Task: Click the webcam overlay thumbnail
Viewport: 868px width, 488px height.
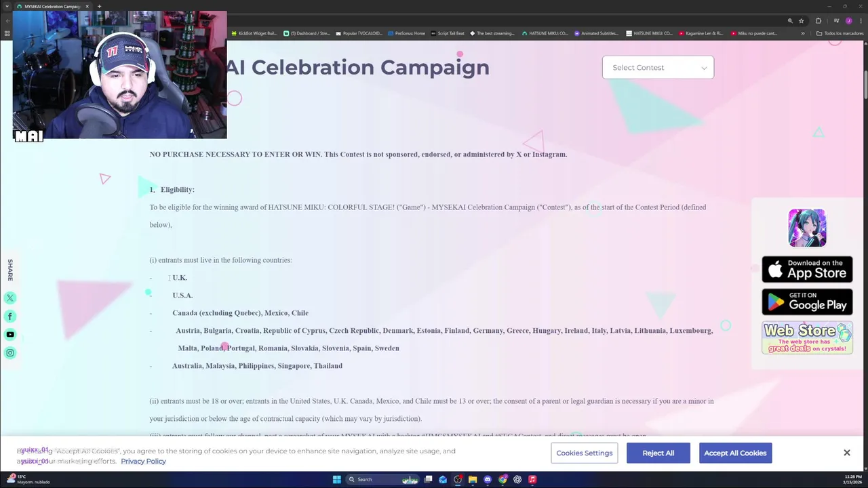Action: pos(119,75)
